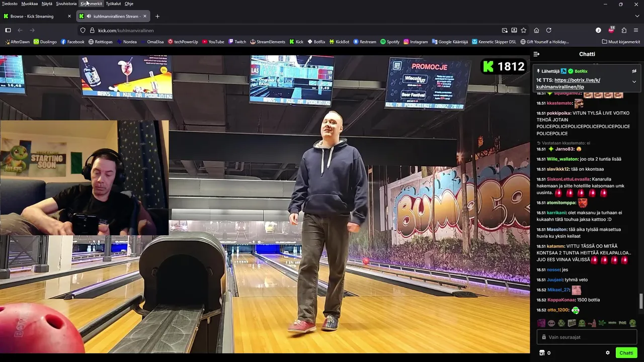Viewport: 644px width, 362px height.
Task: Close the kuhlmanvirallinen Stream tab
Action: click(145, 16)
